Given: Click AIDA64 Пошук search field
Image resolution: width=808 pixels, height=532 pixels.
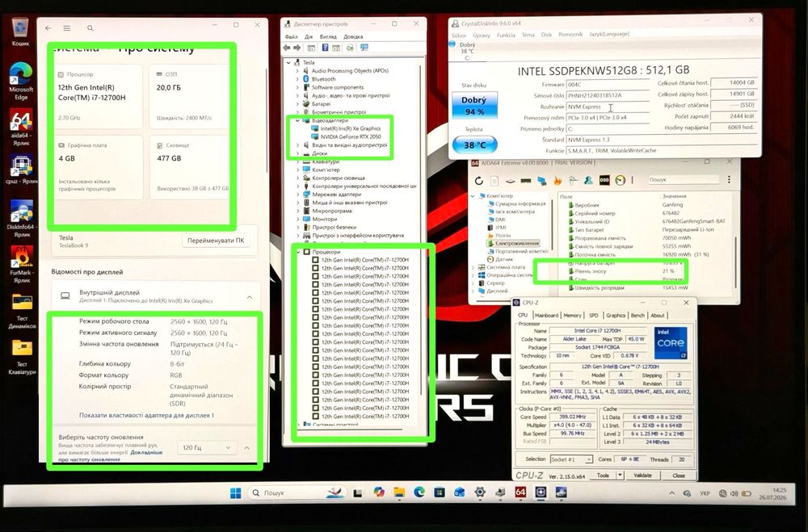Looking at the screenshot, I should (682, 180).
